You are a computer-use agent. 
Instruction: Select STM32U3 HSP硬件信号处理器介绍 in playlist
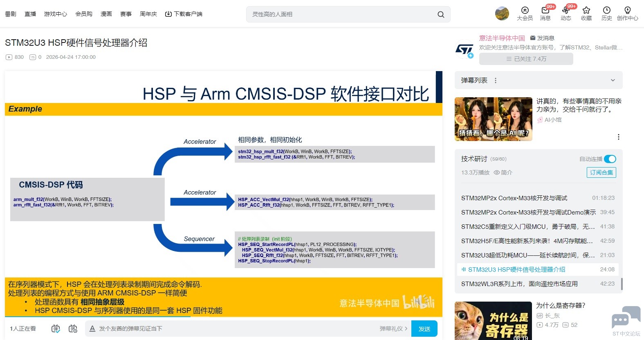tap(538, 269)
